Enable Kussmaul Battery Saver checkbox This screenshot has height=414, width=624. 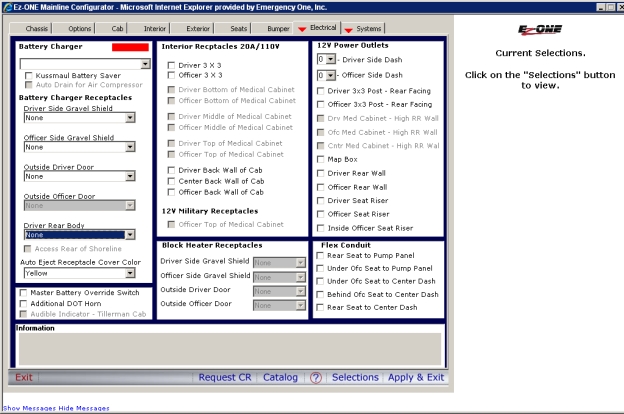pyautogui.click(x=29, y=76)
